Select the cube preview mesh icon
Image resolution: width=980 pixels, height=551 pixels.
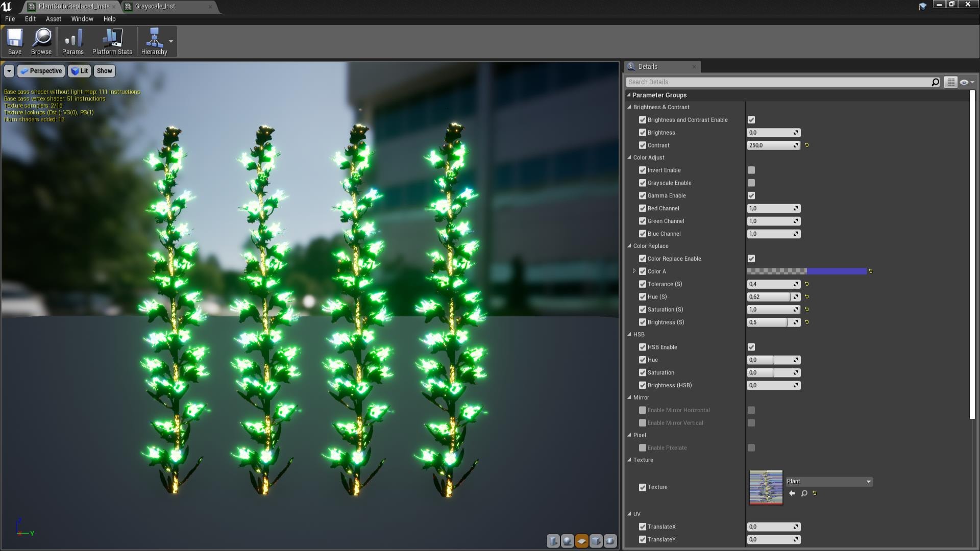pos(595,542)
